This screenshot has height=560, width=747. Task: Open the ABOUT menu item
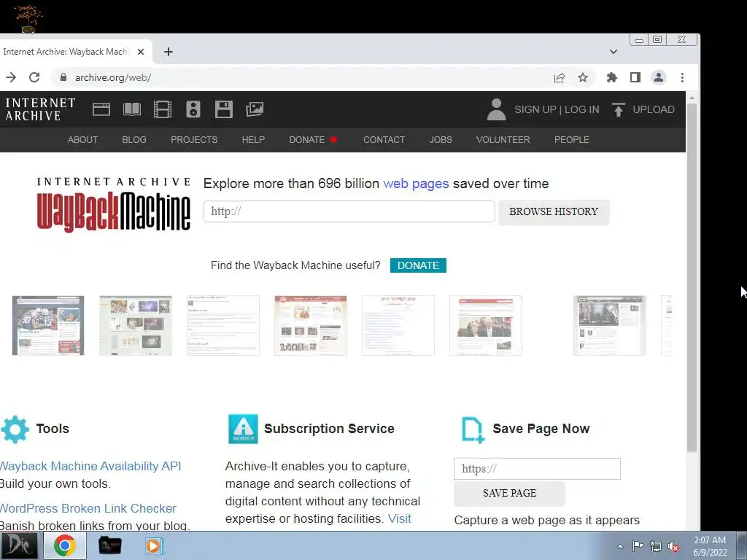pyautogui.click(x=82, y=140)
